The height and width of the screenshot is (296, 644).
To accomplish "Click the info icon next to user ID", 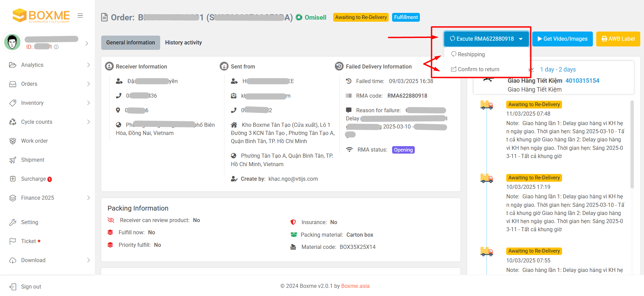I will pos(56,47).
